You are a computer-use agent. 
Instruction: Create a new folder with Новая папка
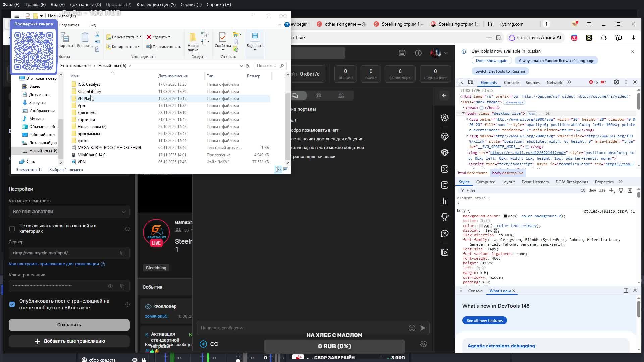click(x=193, y=42)
